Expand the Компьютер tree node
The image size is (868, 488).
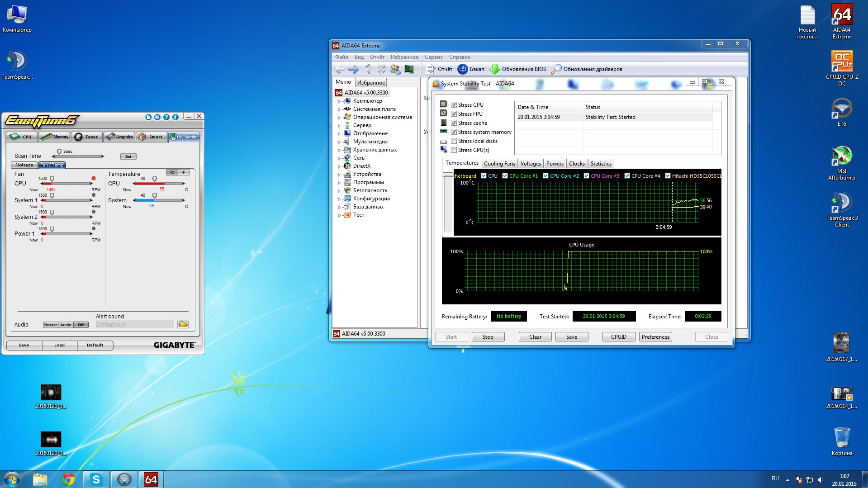tap(339, 101)
